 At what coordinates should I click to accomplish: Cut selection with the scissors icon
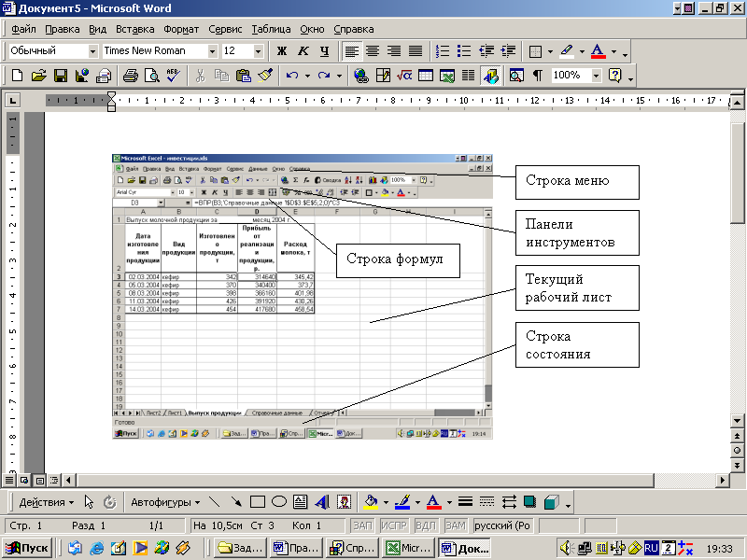coord(200,76)
